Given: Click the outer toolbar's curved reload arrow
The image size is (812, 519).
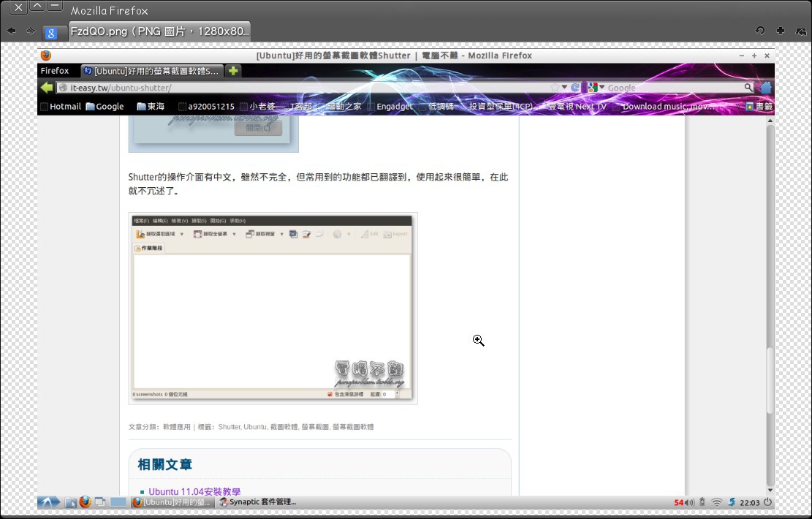Looking at the screenshot, I should click(759, 31).
